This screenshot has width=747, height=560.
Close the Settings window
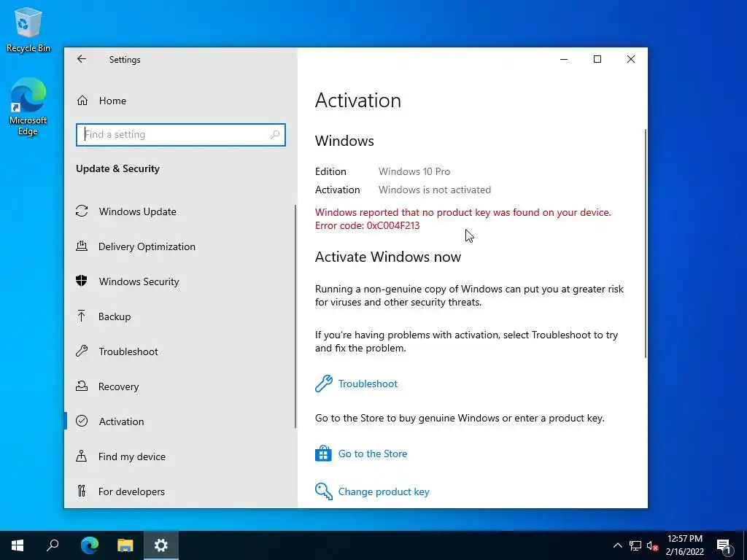pyautogui.click(x=631, y=59)
